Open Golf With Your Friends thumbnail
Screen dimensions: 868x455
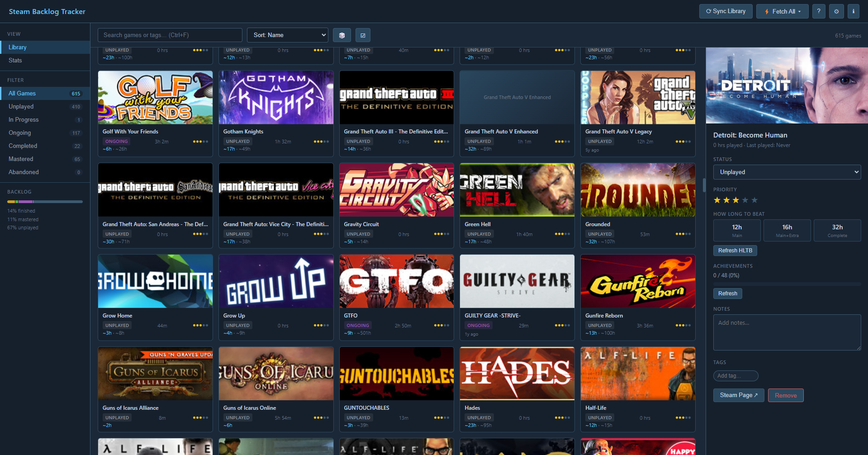[155, 97]
